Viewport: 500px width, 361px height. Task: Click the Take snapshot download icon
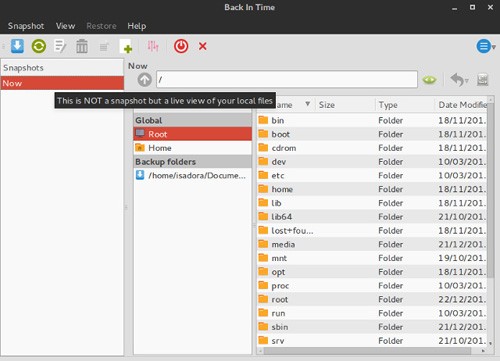pyautogui.click(x=17, y=46)
